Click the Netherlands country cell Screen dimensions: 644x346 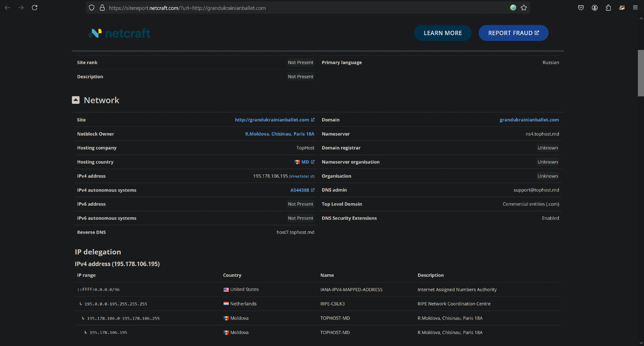(240, 304)
